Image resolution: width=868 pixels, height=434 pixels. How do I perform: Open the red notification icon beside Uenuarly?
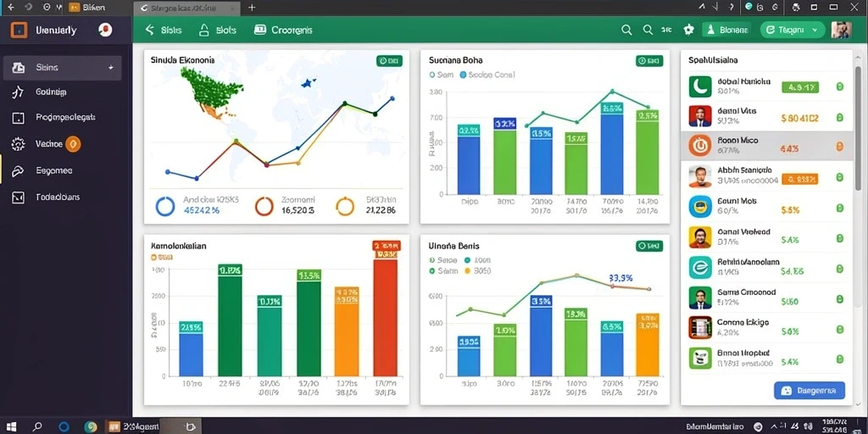tap(105, 31)
